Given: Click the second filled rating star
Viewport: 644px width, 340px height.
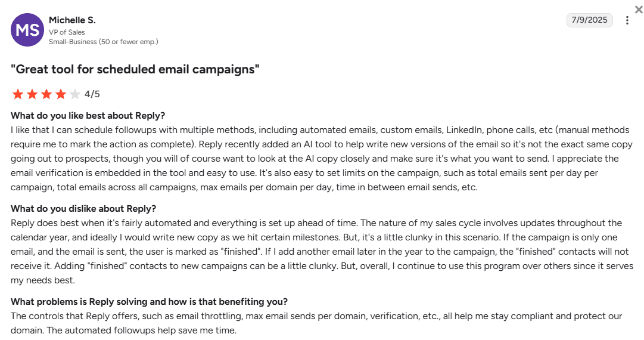Looking at the screenshot, I should tap(32, 94).
